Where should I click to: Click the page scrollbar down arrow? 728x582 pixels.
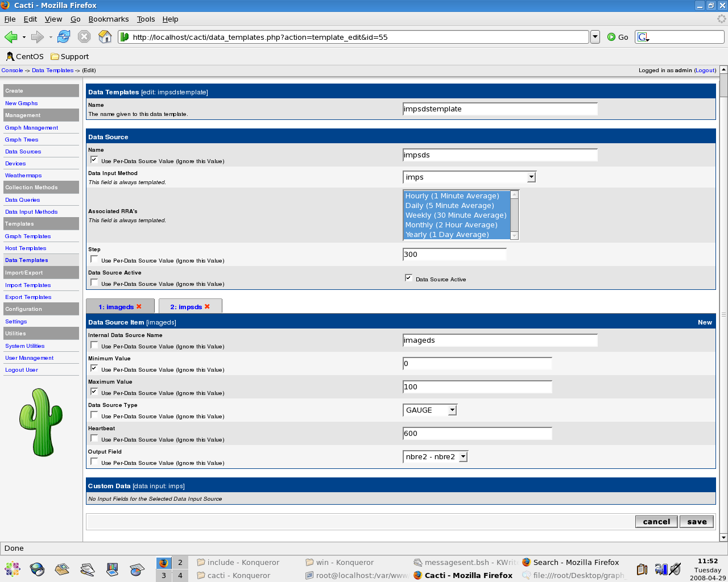coord(723,537)
